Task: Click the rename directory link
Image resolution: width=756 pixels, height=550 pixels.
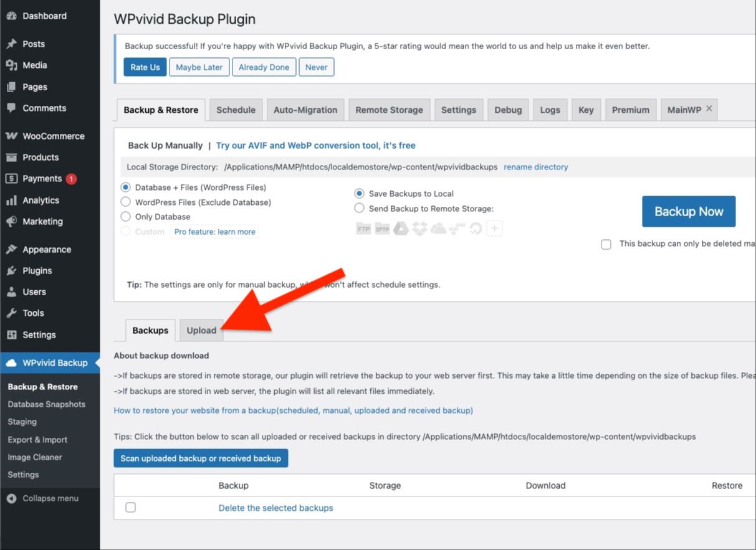Action: [x=536, y=167]
